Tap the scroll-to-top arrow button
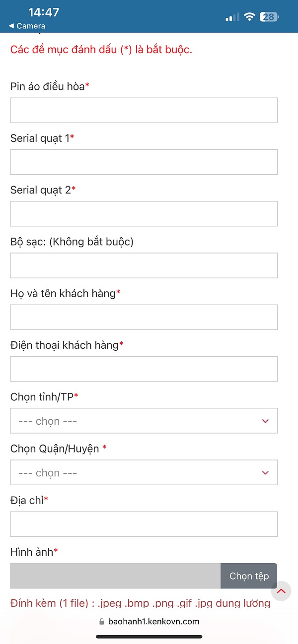Screen dimensions: 298x644 point(281,591)
